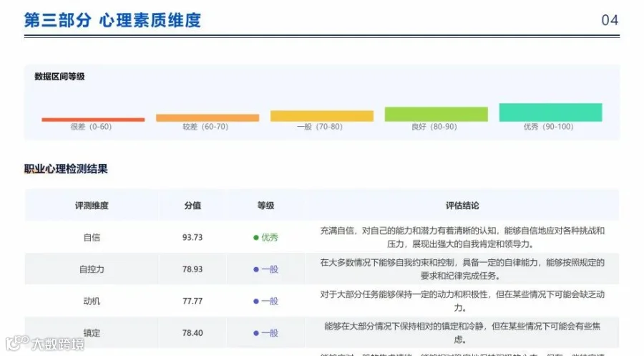The width and height of the screenshot is (644, 356).
Task: Click the 数据区间等级 title
Action: (x=59, y=77)
